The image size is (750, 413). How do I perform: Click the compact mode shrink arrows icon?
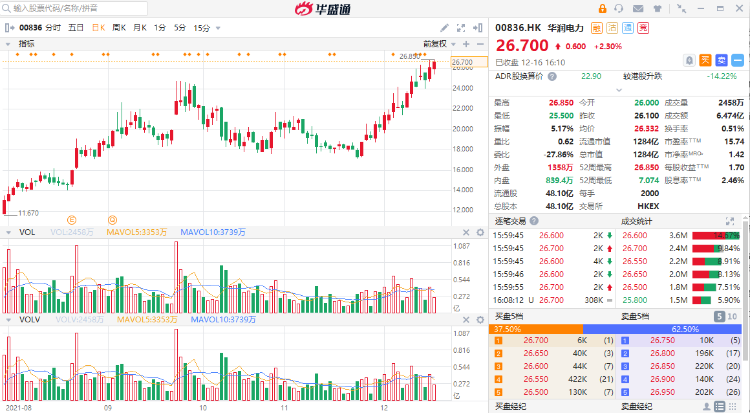[x=682, y=9]
